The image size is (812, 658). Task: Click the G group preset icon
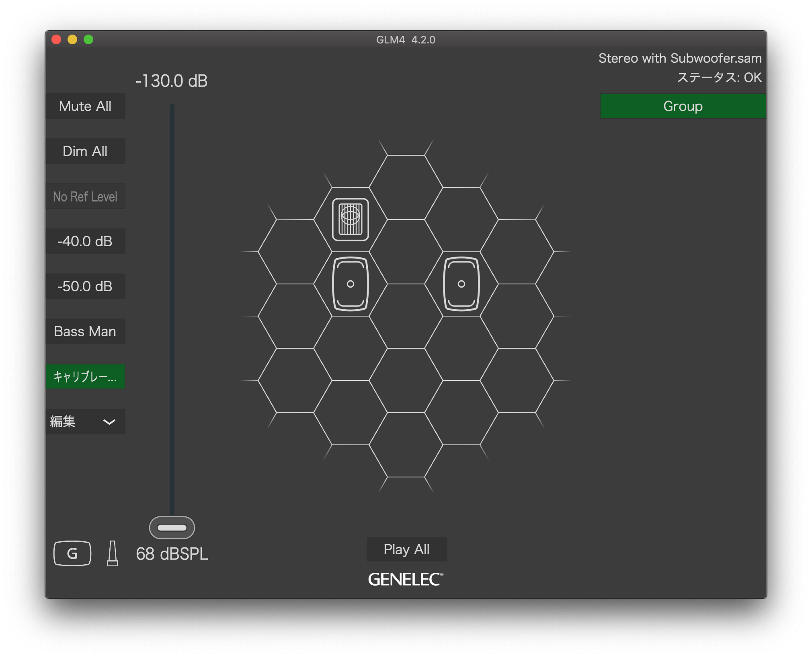pos(72,553)
